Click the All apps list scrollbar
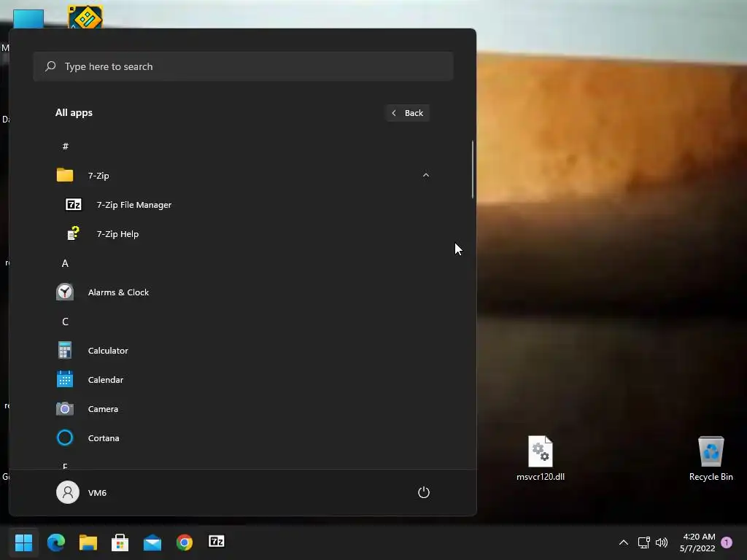This screenshot has width=747, height=560. pos(473,169)
